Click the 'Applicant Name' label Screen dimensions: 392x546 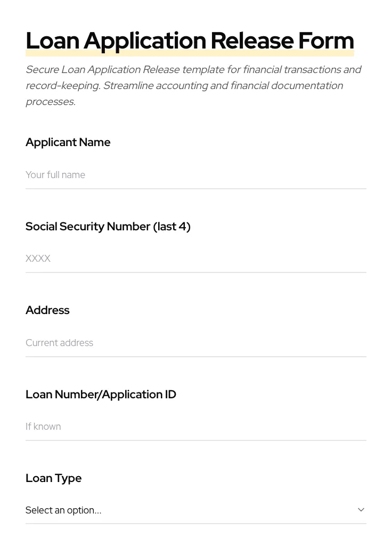coord(68,142)
